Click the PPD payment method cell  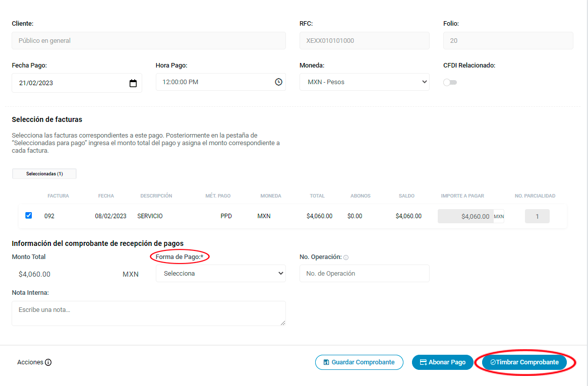click(x=226, y=216)
